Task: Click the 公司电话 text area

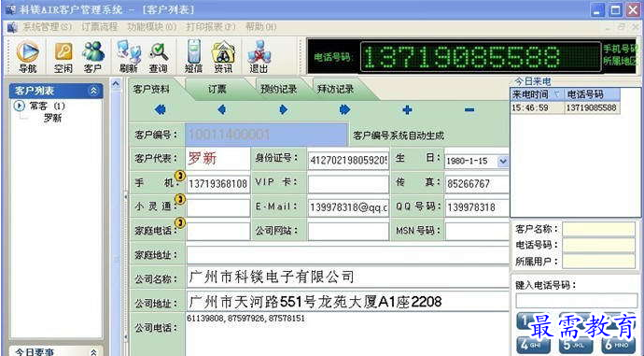Action: coord(347,334)
